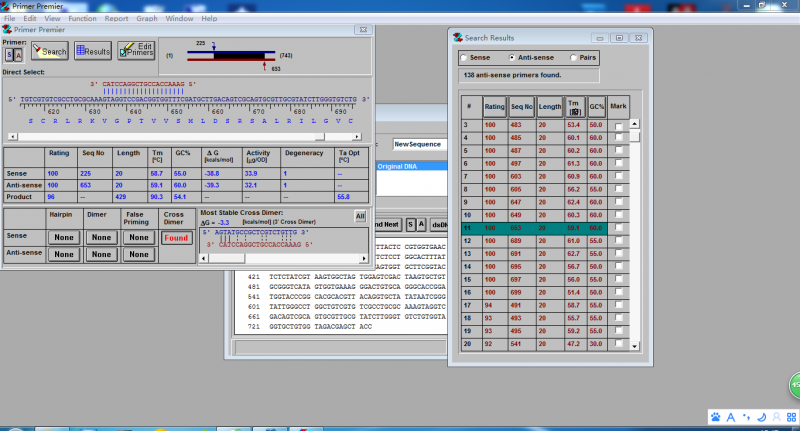
Task: Open the Graph menu
Action: pyautogui.click(x=147, y=19)
